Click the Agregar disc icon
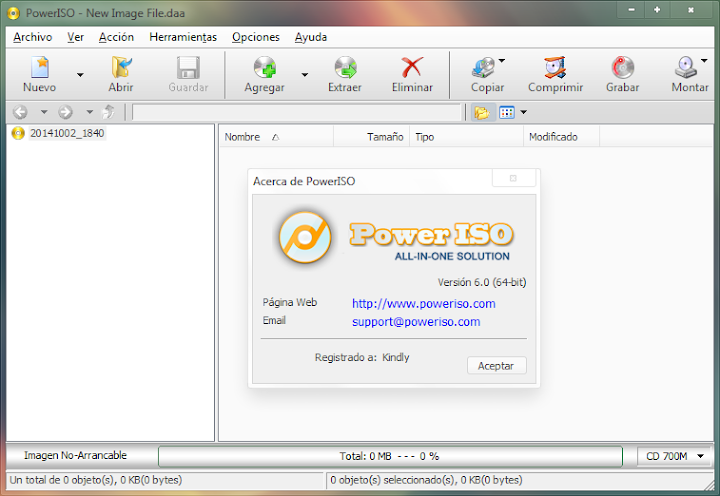The image size is (720, 496). coord(265,68)
